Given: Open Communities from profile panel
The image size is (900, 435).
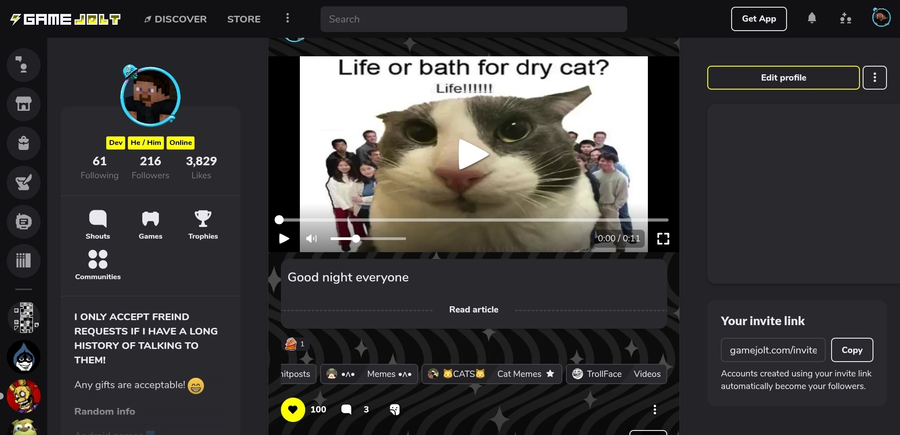Looking at the screenshot, I should (98, 265).
